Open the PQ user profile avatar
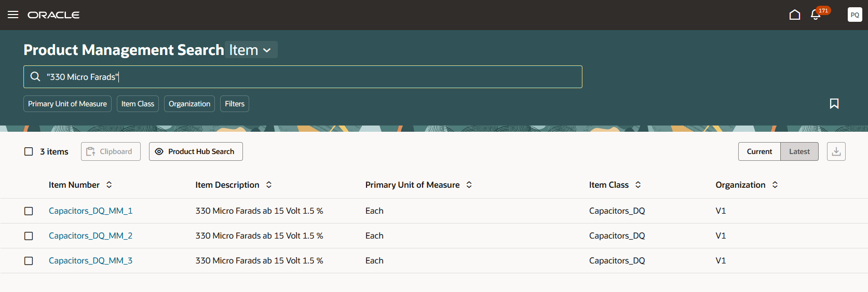868x292 pixels. [x=855, y=15]
